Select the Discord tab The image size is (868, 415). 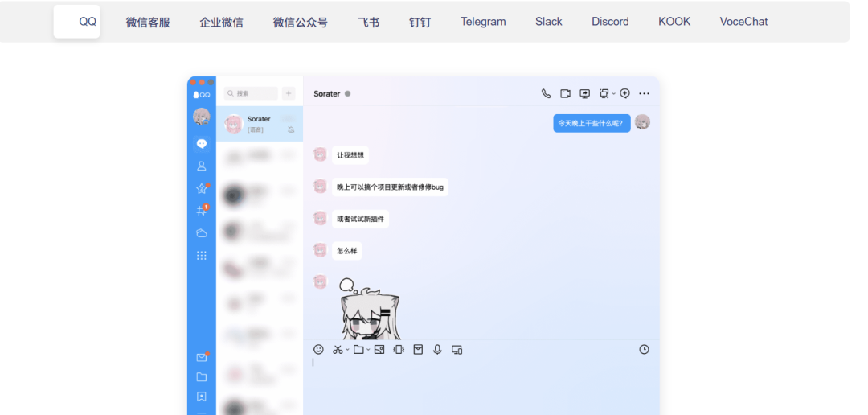coord(610,22)
